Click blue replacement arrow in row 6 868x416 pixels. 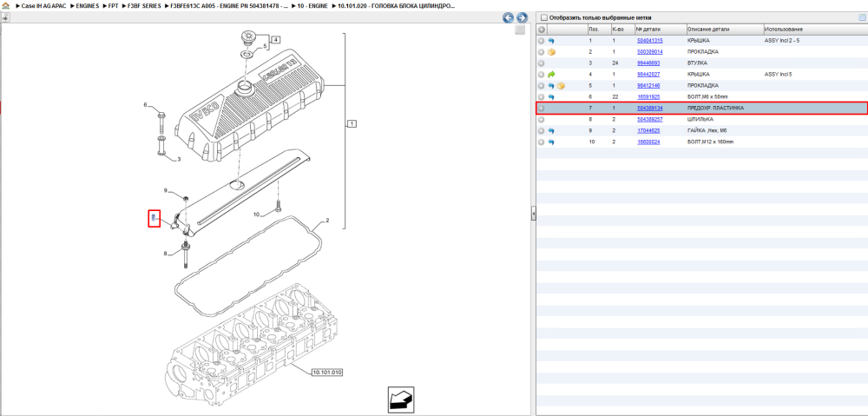click(551, 97)
